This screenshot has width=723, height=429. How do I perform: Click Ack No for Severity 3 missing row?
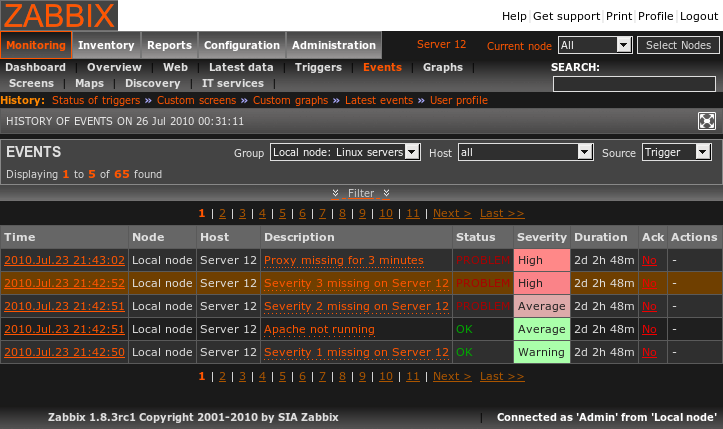649,283
